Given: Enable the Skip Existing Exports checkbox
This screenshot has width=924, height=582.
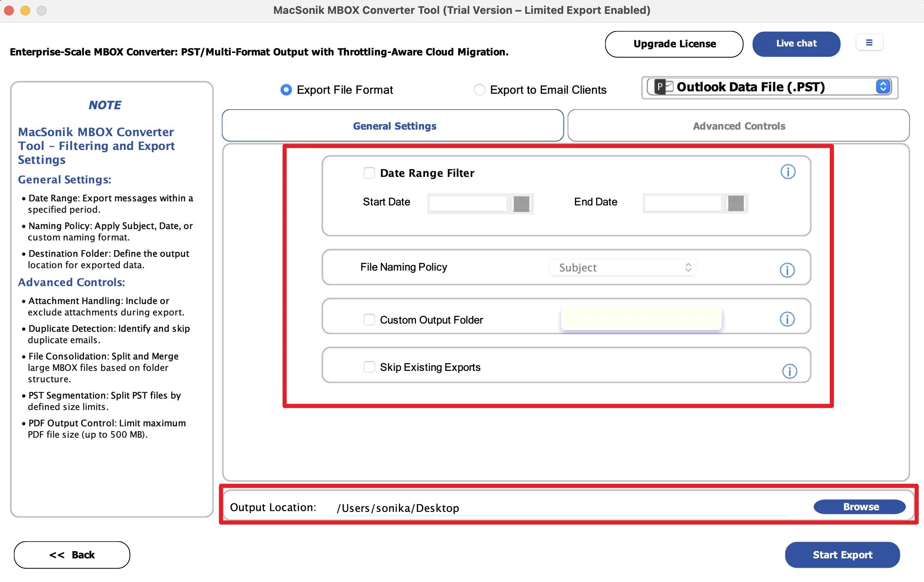Looking at the screenshot, I should click(x=369, y=367).
